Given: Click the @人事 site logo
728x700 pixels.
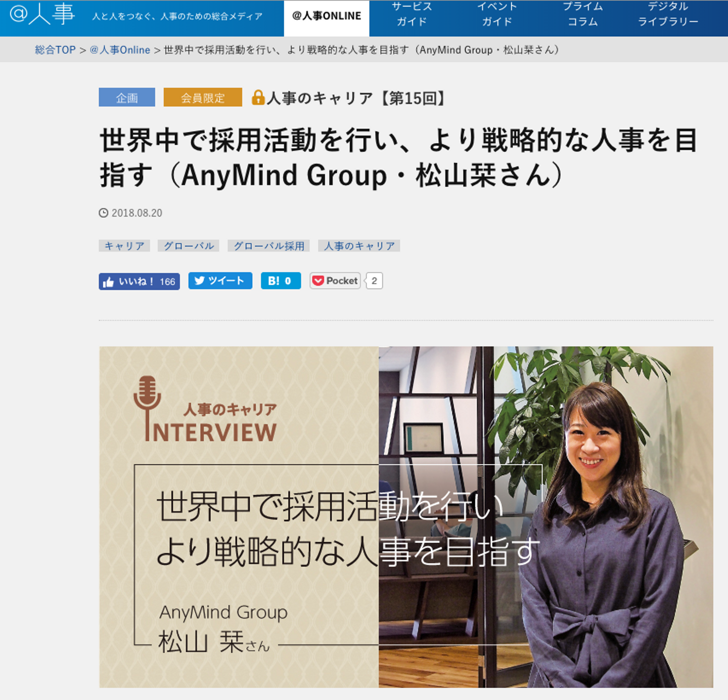Looking at the screenshot, I should (x=42, y=14).
